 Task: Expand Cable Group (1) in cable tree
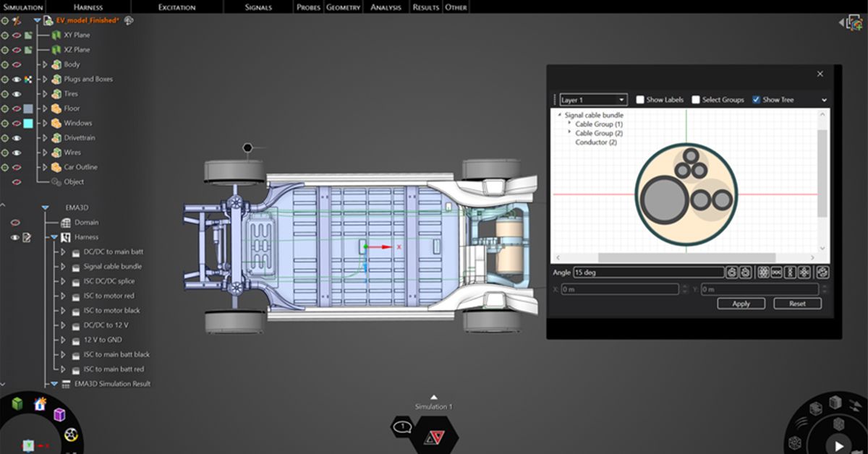[569, 124]
